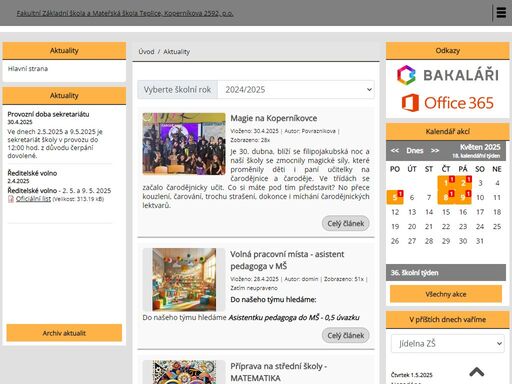Go to Úvod in breadcrumb
The image size is (512, 384).
click(x=146, y=52)
